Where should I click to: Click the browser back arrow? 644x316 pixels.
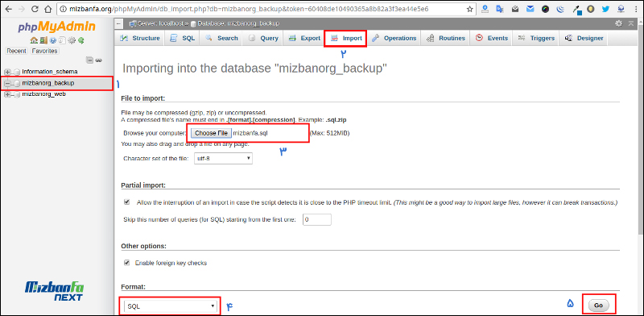[9, 9]
